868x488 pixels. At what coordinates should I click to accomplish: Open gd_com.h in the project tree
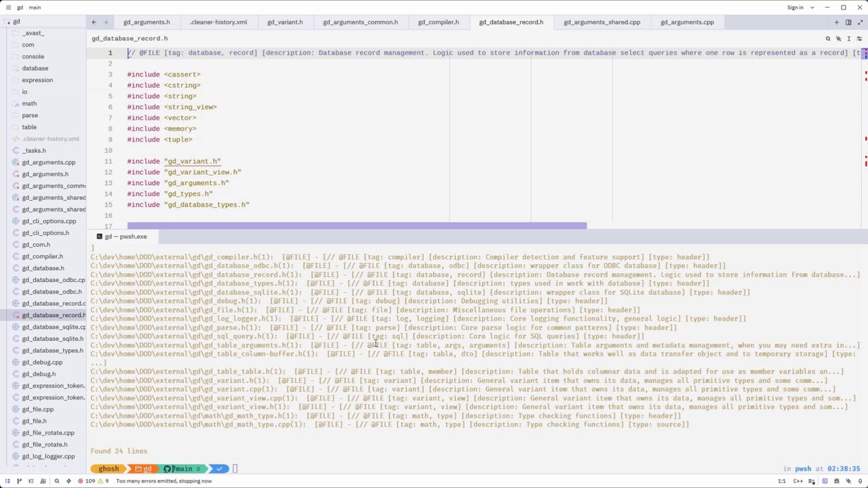(x=43, y=245)
